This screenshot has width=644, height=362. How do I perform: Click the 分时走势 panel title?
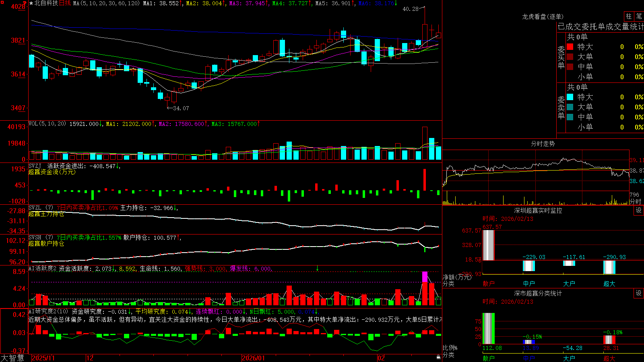click(x=543, y=144)
